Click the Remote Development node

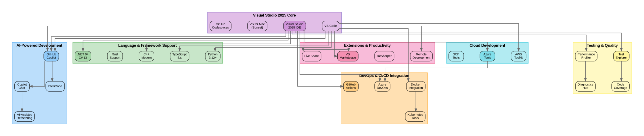(421, 56)
